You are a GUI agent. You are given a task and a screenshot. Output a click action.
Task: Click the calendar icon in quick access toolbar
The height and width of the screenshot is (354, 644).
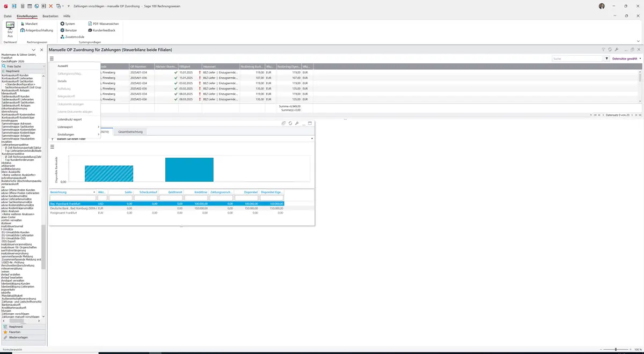pyautogui.click(x=29, y=6)
